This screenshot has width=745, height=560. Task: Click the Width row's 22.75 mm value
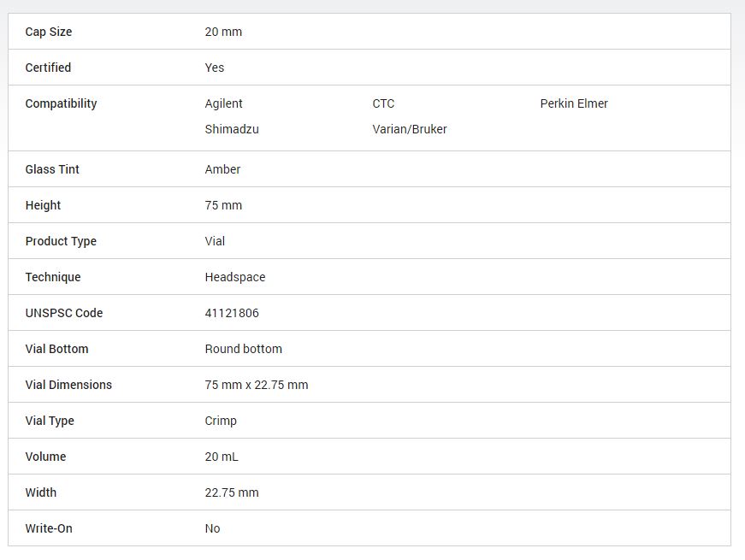click(232, 492)
